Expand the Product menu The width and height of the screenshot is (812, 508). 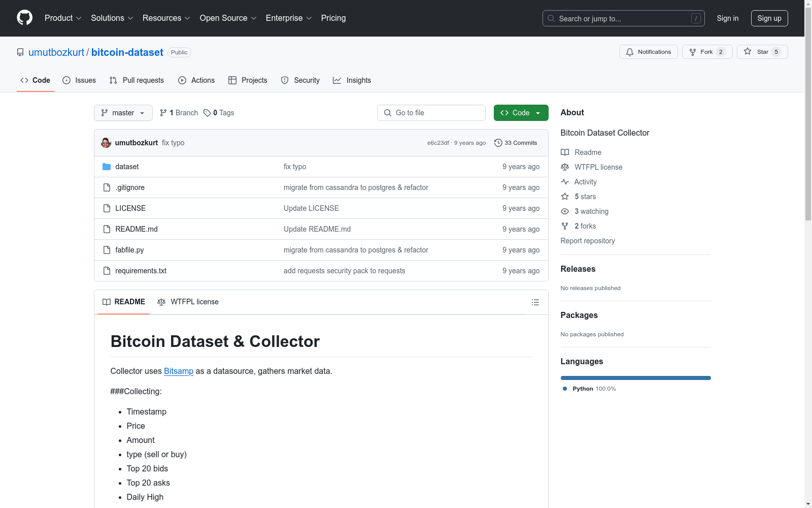(x=63, y=18)
